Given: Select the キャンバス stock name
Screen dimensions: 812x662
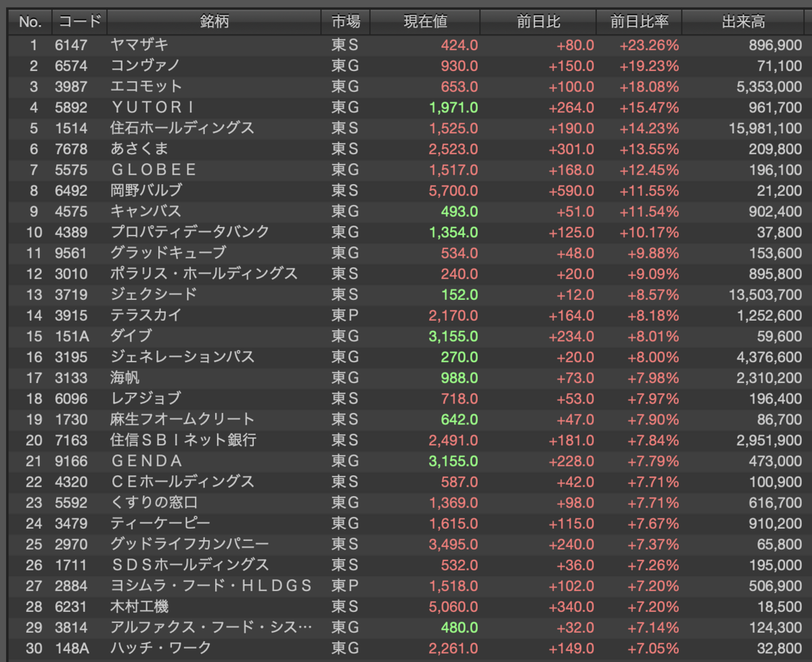Looking at the screenshot, I should (146, 211).
